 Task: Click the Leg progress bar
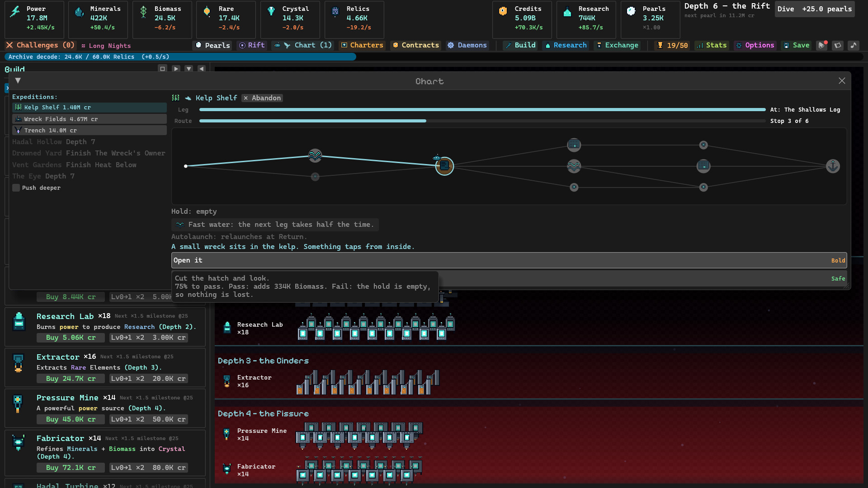click(482, 110)
